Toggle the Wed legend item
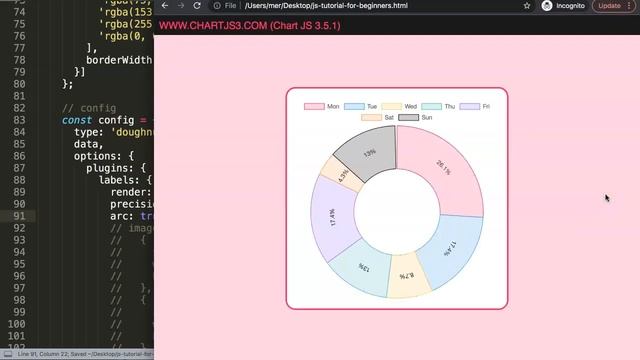 coord(399,107)
